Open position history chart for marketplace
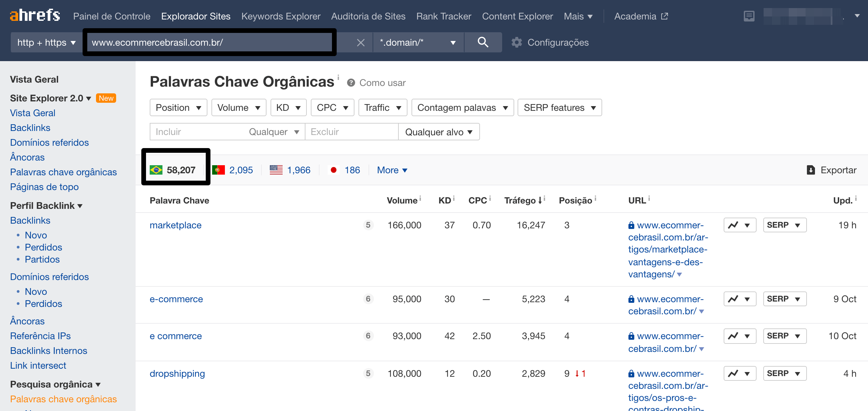The width and height of the screenshot is (868, 411). pos(740,225)
